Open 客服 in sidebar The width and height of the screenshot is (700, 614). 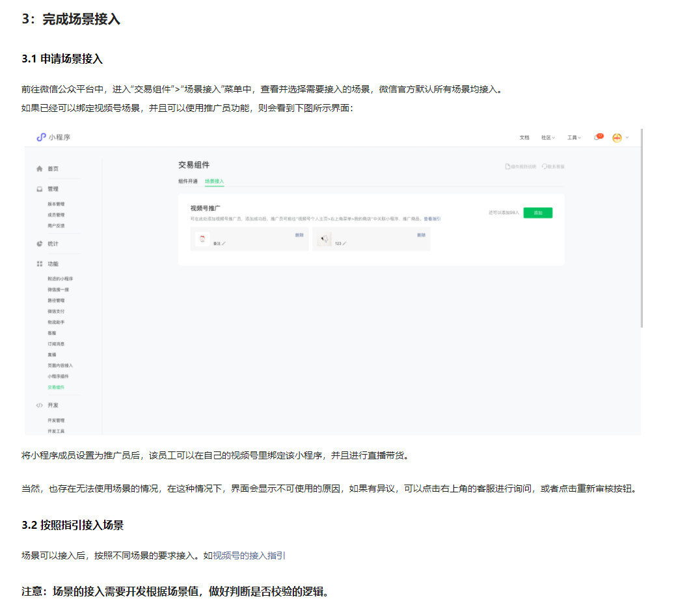click(x=52, y=333)
